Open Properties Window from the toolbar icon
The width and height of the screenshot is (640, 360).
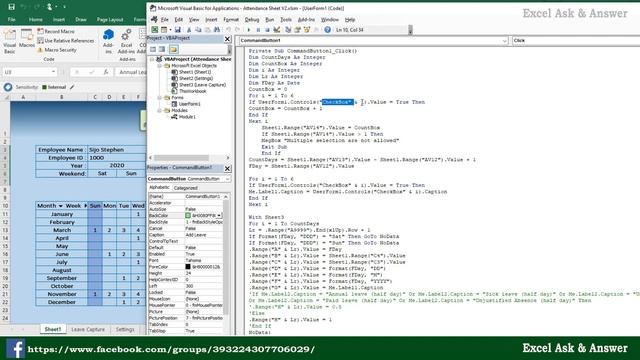298,29
